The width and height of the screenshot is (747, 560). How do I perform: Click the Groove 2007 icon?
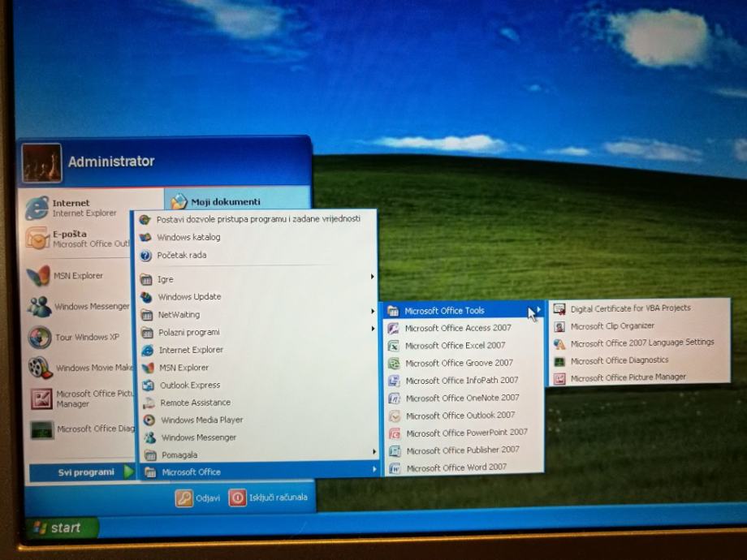[x=394, y=364]
